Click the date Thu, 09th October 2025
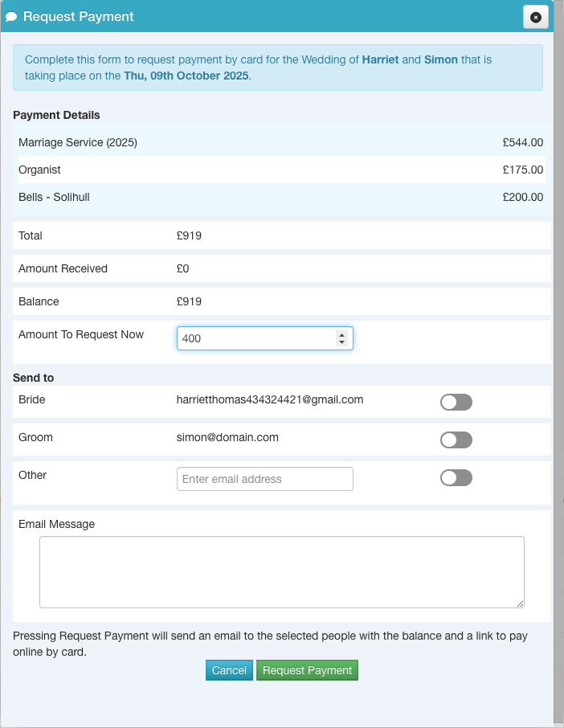The image size is (564, 728). point(186,76)
